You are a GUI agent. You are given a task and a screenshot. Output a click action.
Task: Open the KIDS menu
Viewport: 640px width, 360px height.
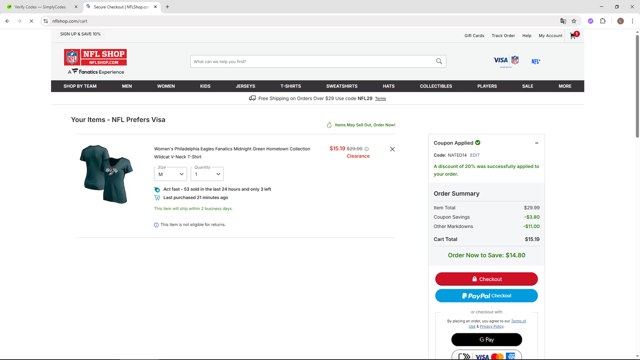[x=205, y=86]
